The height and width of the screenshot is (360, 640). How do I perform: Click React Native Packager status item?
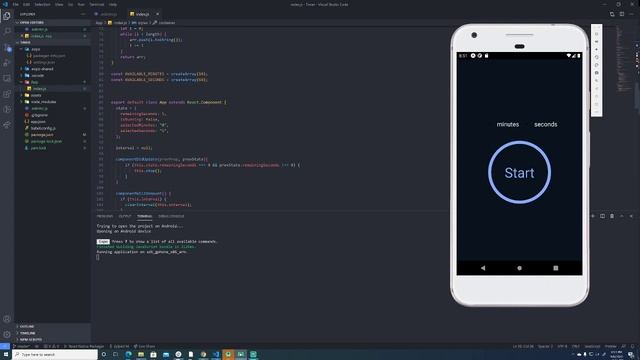click(x=84, y=346)
